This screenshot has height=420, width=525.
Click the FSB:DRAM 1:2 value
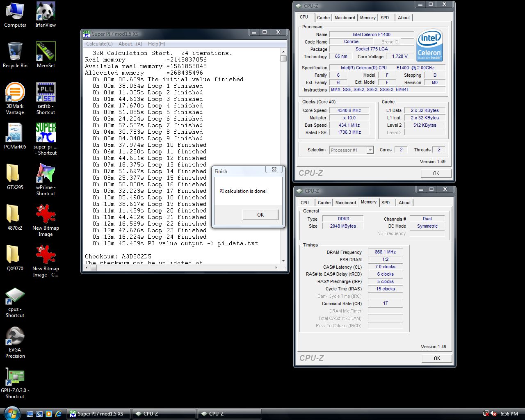coord(385,260)
